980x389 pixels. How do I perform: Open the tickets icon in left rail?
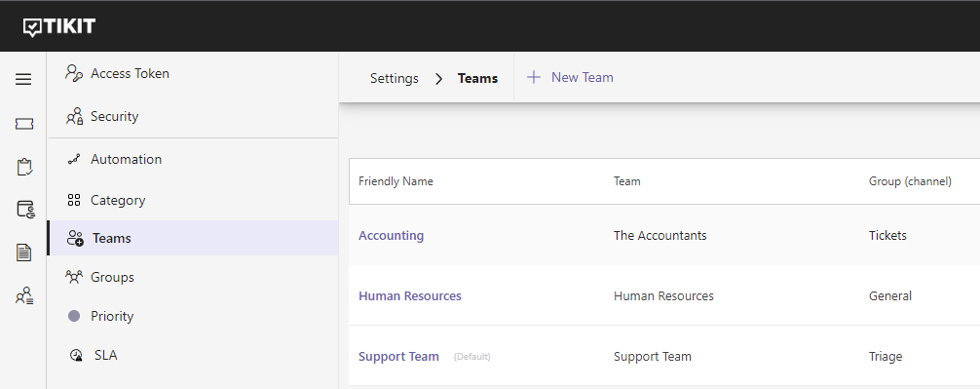23,124
